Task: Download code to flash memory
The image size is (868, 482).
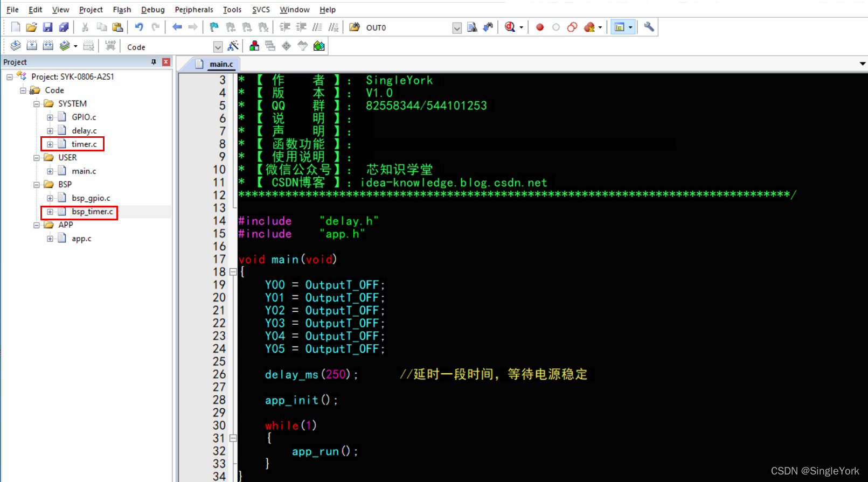Action: [x=110, y=46]
